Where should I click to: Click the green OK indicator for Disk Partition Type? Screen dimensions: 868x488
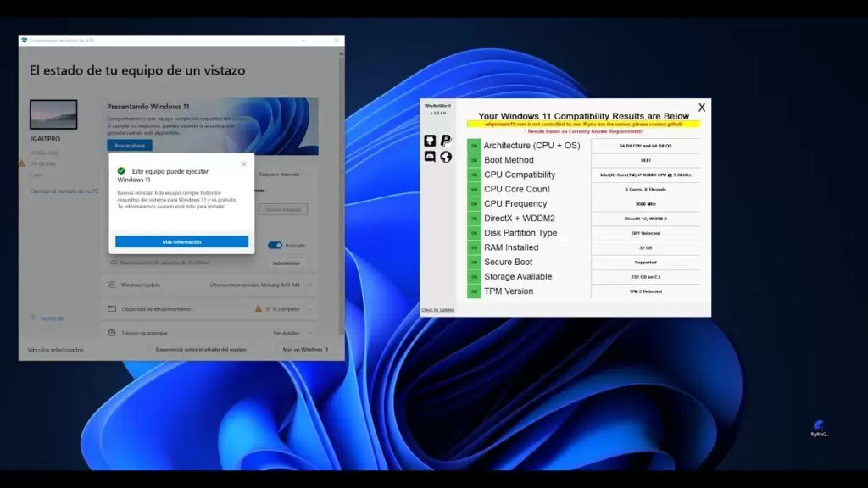[474, 233]
